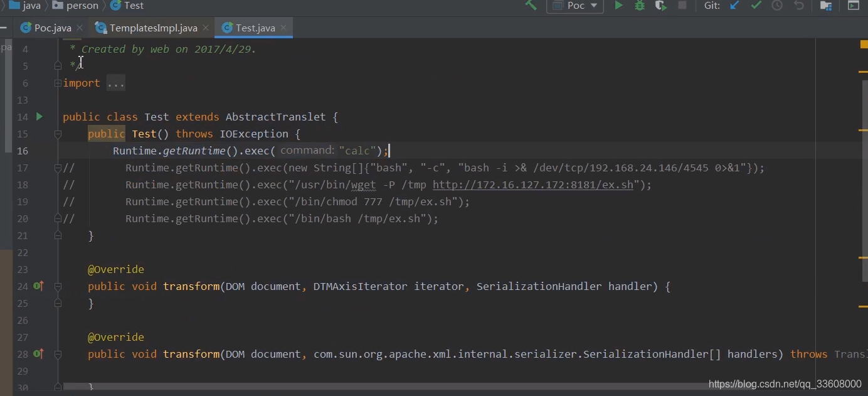Click the 'Test' class breadcrumb

127,6
